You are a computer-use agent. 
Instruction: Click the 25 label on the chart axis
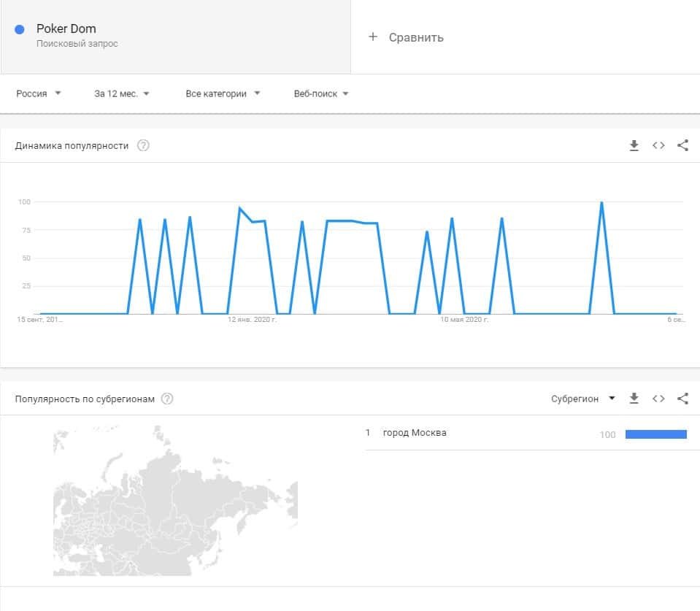pos(26,286)
